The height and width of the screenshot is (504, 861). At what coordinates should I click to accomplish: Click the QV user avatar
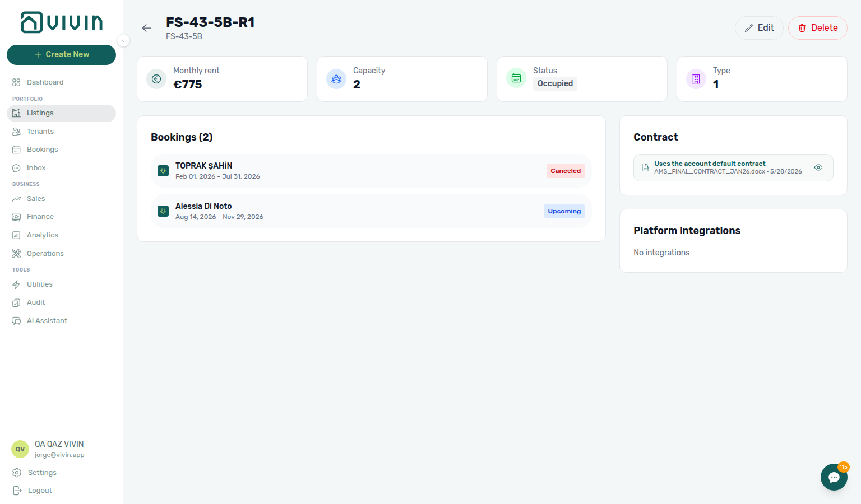tap(20, 449)
